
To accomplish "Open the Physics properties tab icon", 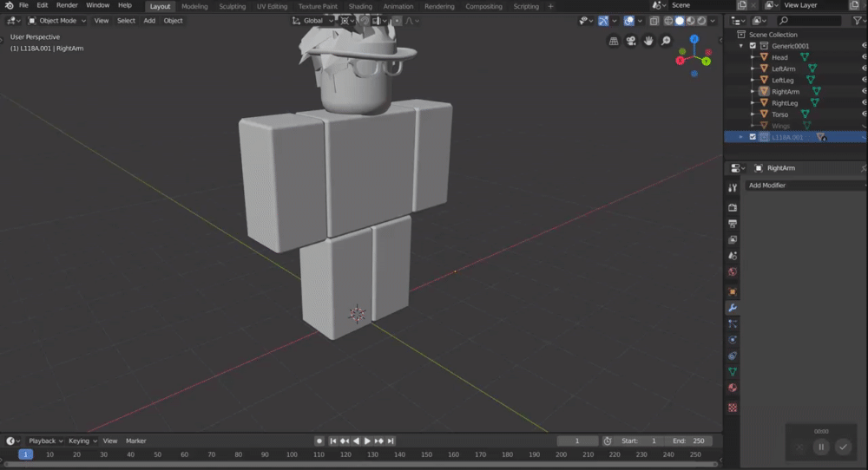I will click(x=733, y=340).
